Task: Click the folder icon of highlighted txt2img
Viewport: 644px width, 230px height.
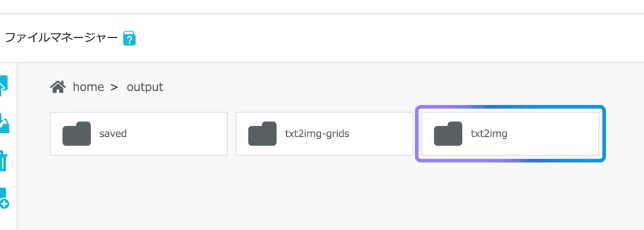Action: [x=448, y=134]
